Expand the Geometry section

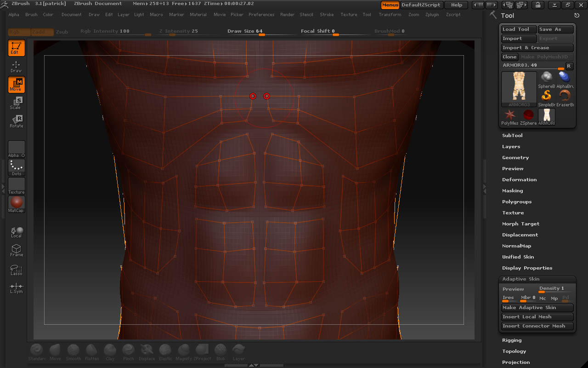point(515,158)
